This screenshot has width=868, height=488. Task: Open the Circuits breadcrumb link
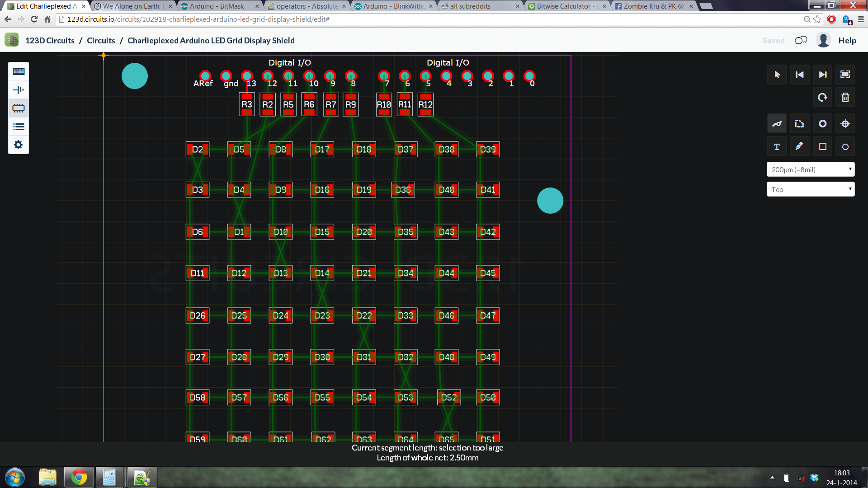tap(100, 40)
